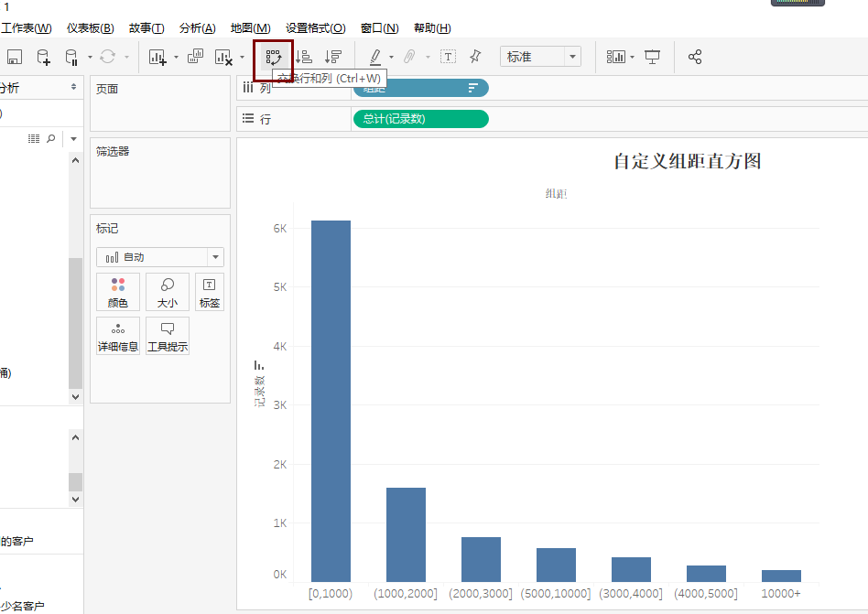The width and height of the screenshot is (868, 614).
Task: Open the 故事(T) menu
Action: (146, 27)
